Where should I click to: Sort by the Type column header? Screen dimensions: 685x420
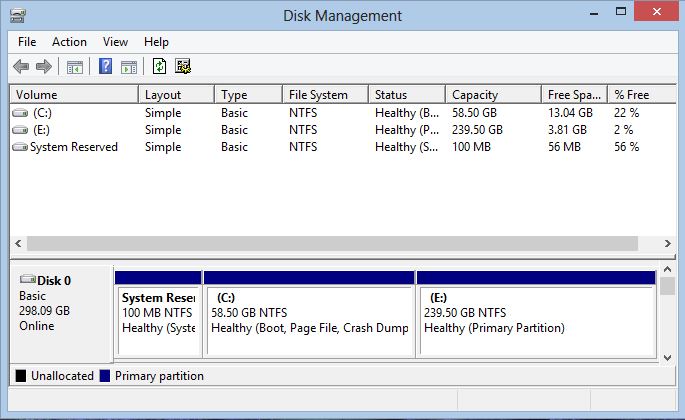[248, 95]
